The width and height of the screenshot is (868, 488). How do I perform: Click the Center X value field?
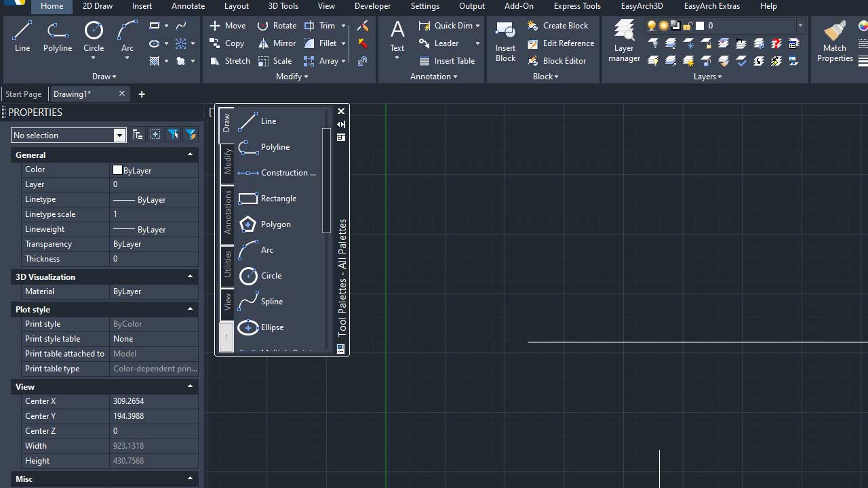coord(153,401)
